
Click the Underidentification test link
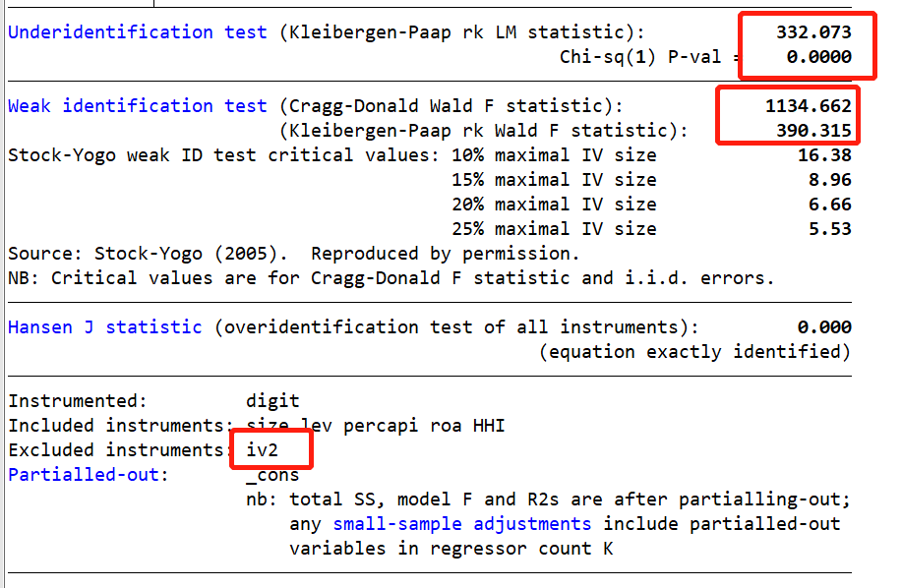137,32
